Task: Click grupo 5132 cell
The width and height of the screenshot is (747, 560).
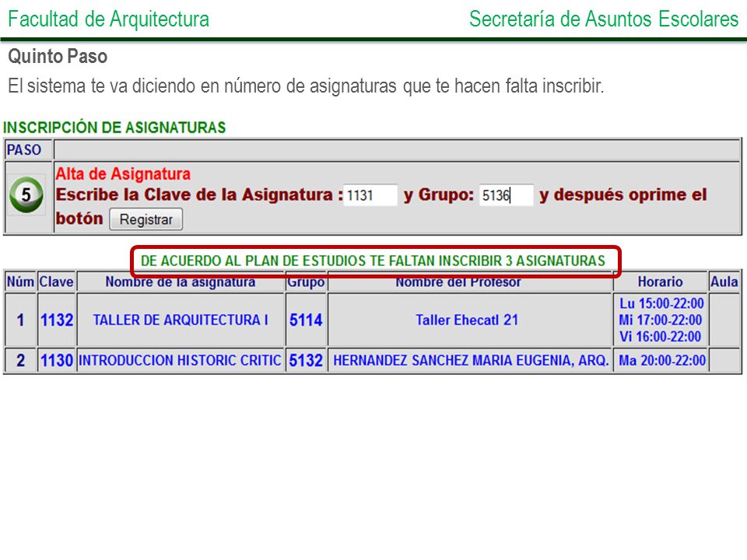Action: 306,360
